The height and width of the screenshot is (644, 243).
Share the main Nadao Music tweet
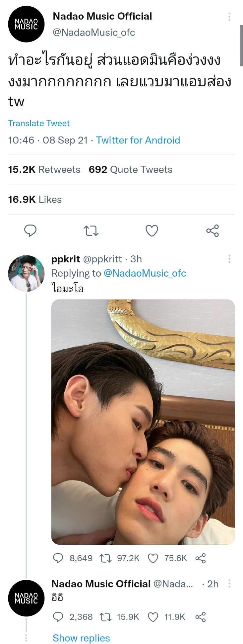pos(213,230)
